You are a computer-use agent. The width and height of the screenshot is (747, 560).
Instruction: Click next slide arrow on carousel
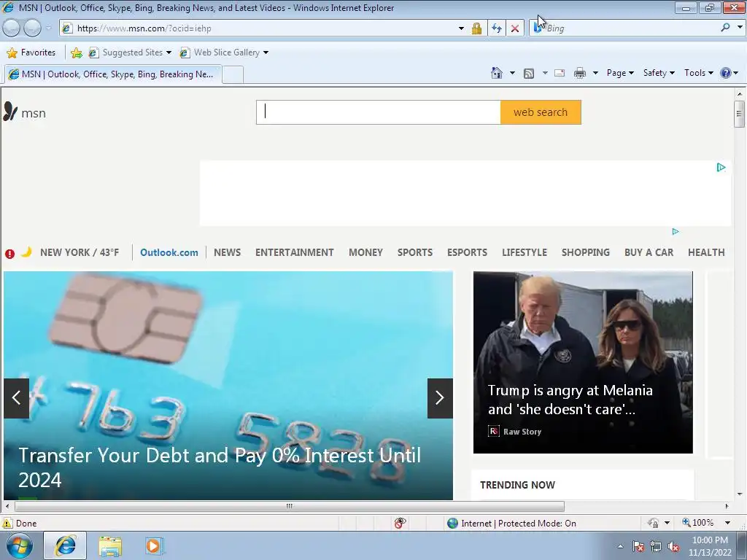(x=440, y=398)
